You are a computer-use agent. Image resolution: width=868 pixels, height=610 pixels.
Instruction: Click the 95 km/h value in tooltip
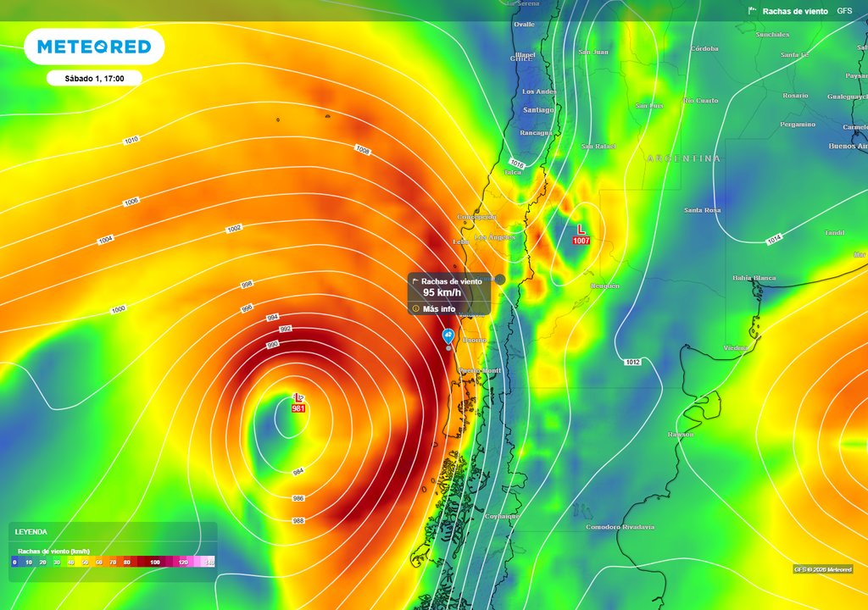point(442,293)
